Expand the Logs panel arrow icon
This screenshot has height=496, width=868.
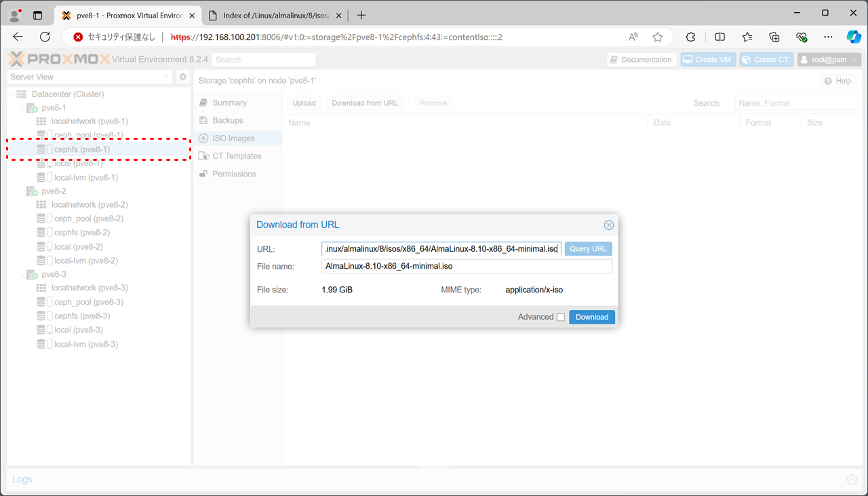point(852,480)
